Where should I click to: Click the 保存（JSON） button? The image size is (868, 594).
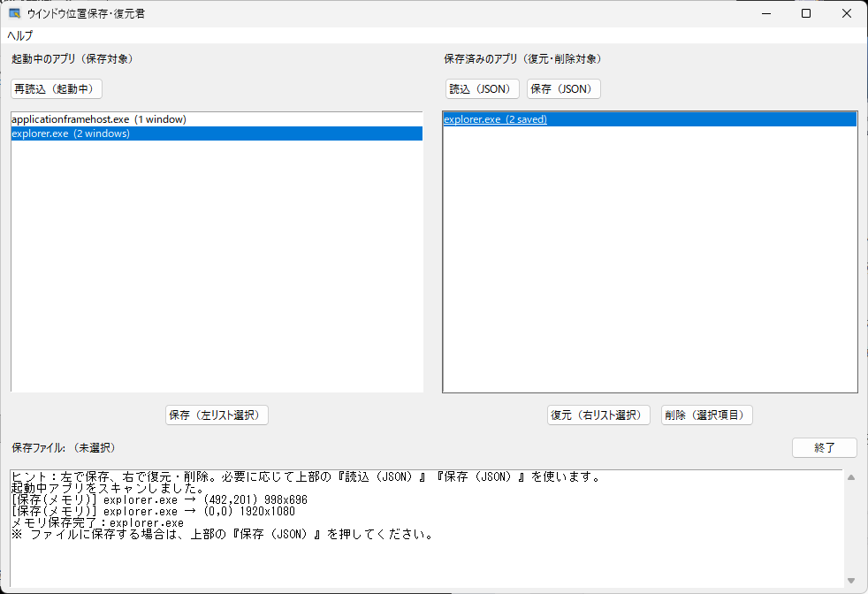(564, 89)
